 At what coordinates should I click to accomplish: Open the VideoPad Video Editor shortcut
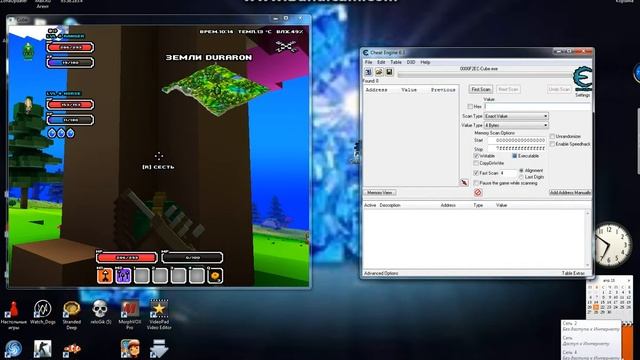[159, 315]
